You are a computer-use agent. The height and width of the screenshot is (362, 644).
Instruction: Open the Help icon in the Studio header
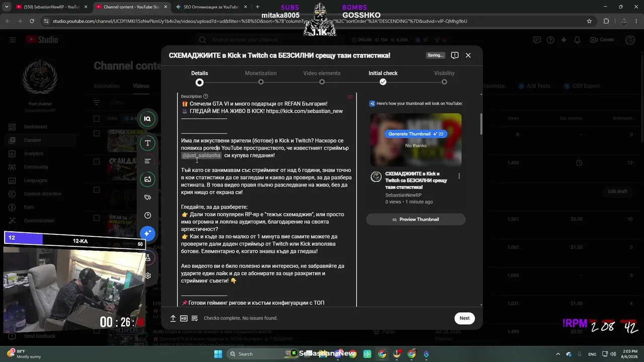pyautogui.click(x=550, y=40)
